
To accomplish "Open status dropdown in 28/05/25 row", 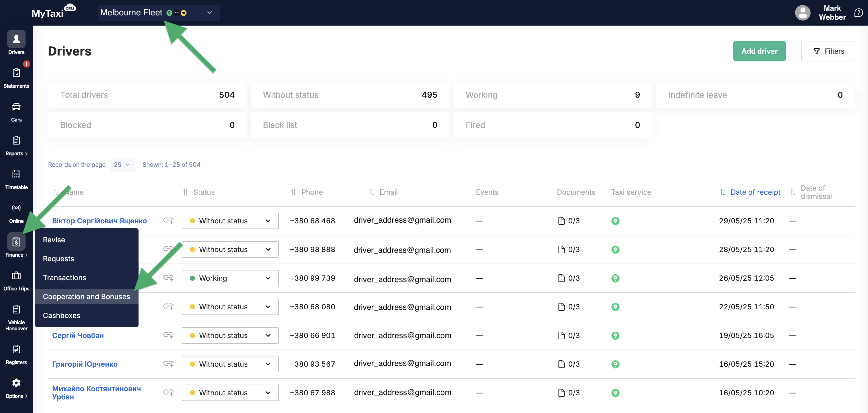I will pyautogui.click(x=230, y=249).
